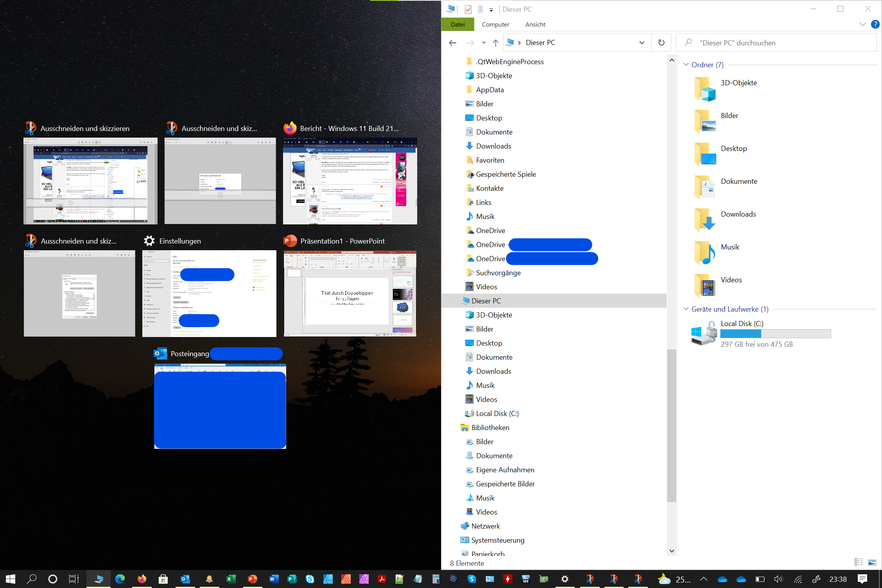Collapse the Geräte und Laufwerke group
This screenshot has height=588, width=882.
coord(686,309)
